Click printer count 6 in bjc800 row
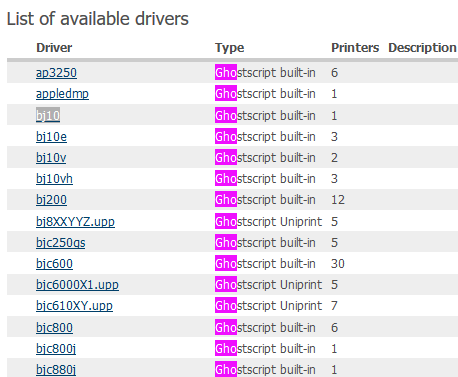 pyautogui.click(x=334, y=328)
